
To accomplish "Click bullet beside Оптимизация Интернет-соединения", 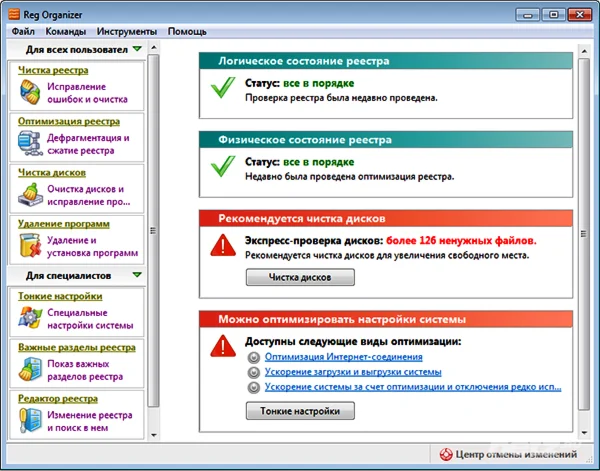I will coord(253,357).
